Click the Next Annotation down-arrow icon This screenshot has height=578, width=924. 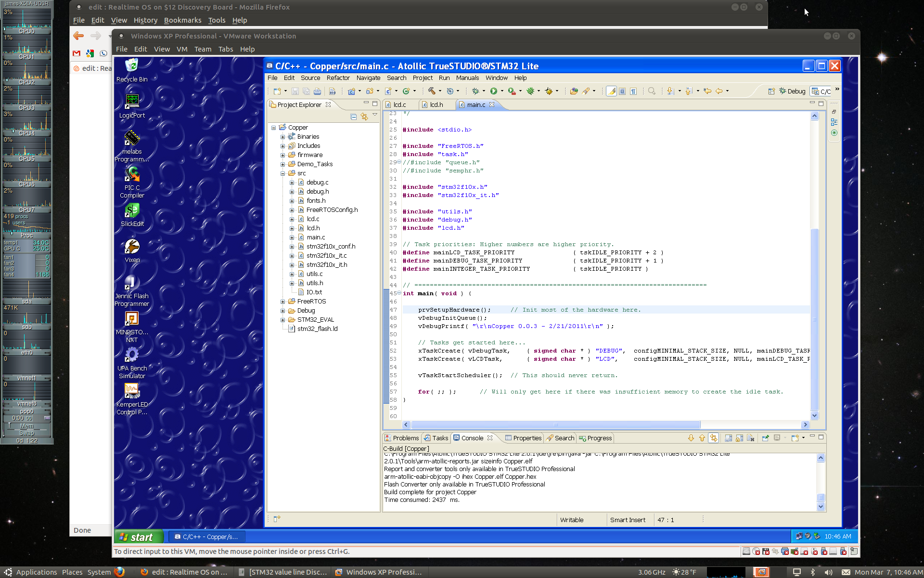point(670,91)
